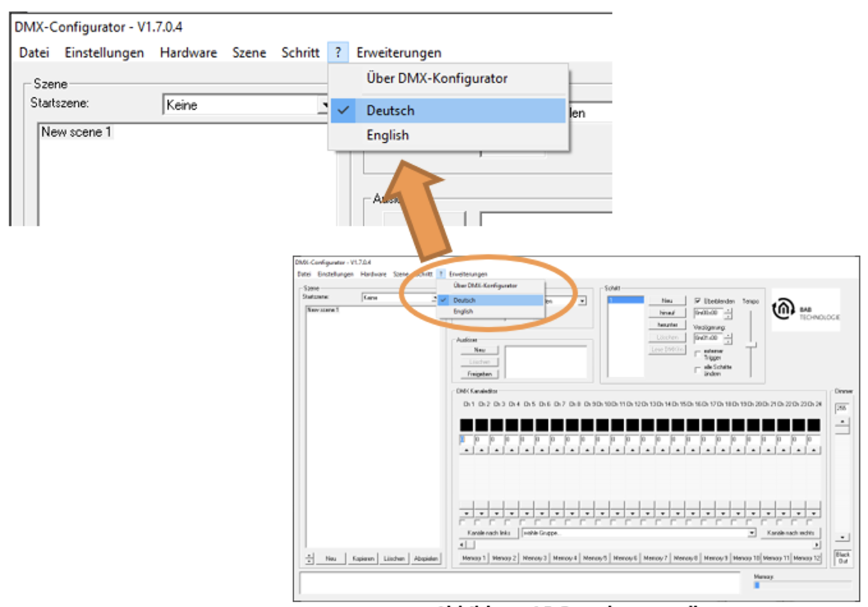Viewport: 868px width, 607px height.
Task: Click the BAB Technologie logo
Action: [806, 310]
